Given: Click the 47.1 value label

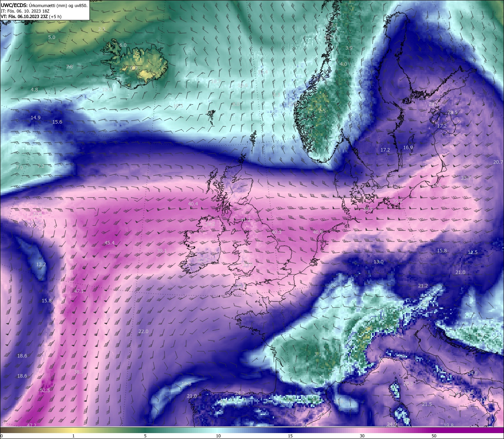Looking at the screenshot, I should (x=79, y=291).
